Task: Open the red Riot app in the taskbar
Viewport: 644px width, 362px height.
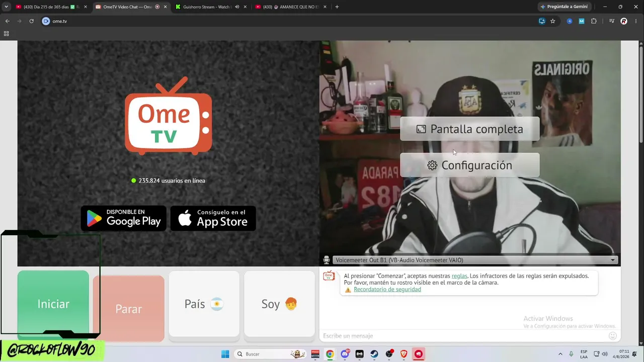Action: (419, 354)
